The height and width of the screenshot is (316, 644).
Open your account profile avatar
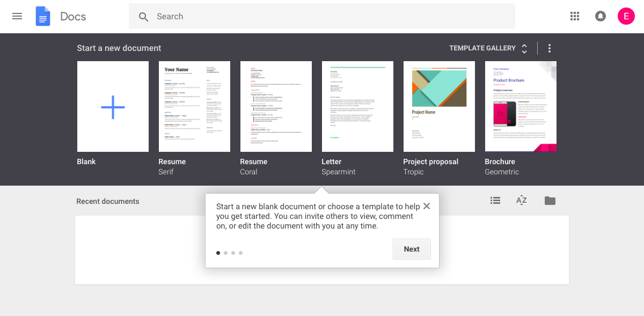pos(626,16)
